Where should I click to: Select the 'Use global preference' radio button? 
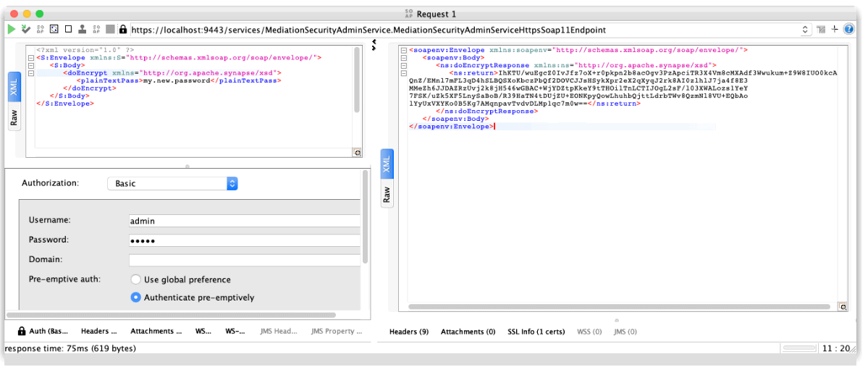coord(135,279)
